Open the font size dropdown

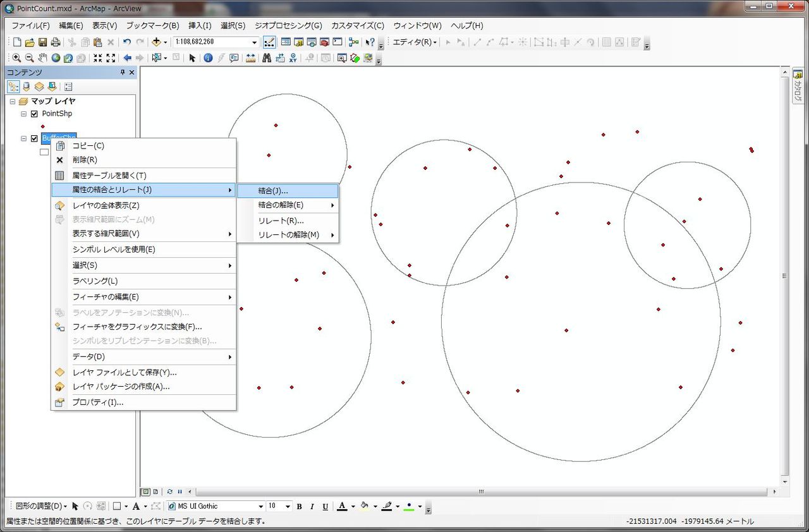288,506
